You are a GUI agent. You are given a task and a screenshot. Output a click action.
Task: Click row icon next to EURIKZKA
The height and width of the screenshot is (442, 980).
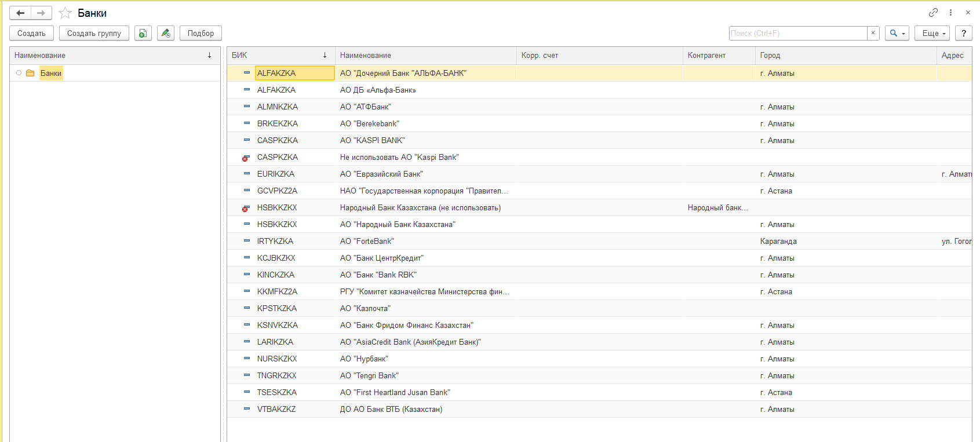click(x=247, y=174)
